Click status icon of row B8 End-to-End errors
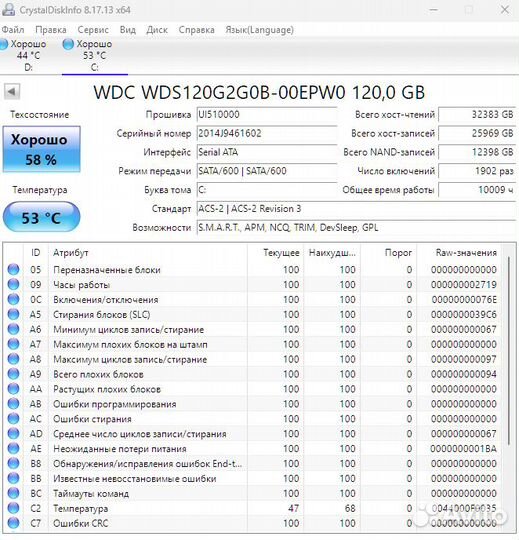 click(13, 464)
